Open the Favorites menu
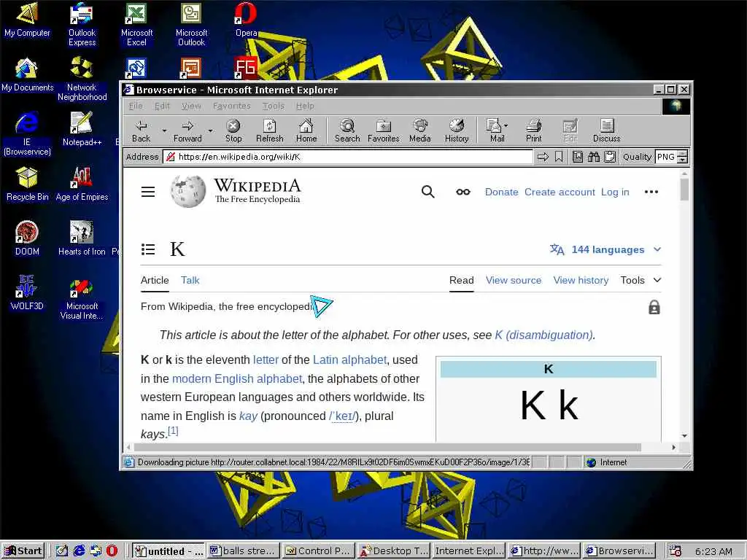Screen dimensions: 747x560 coord(231,106)
